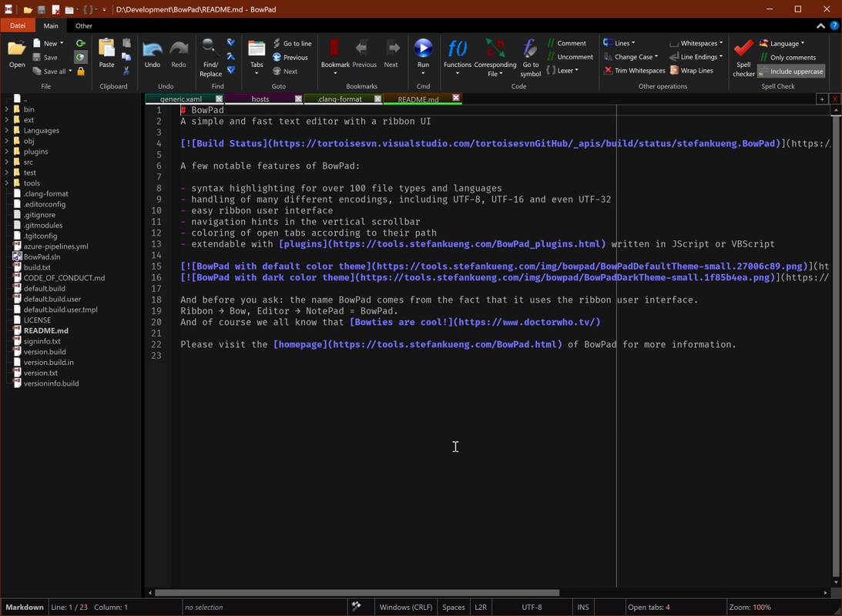Click the write-protect lock icon
The height and width of the screenshot is (616, 842).
tap(81, 72)
